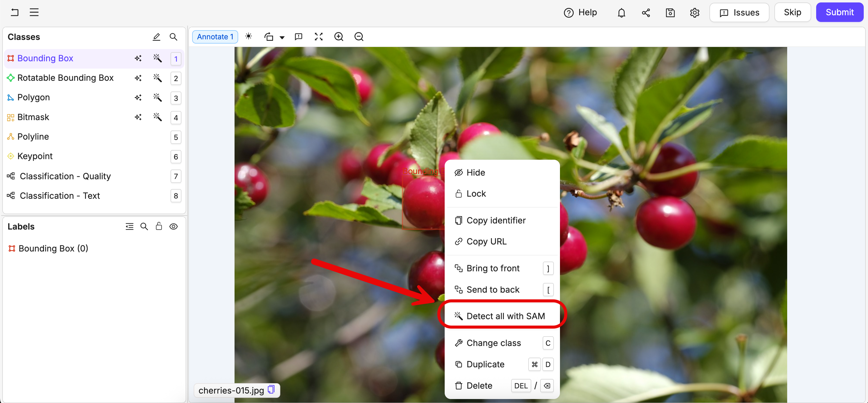Click the brightness adjustment sun icon
The image size is (868, 403).
click(249, 36)
